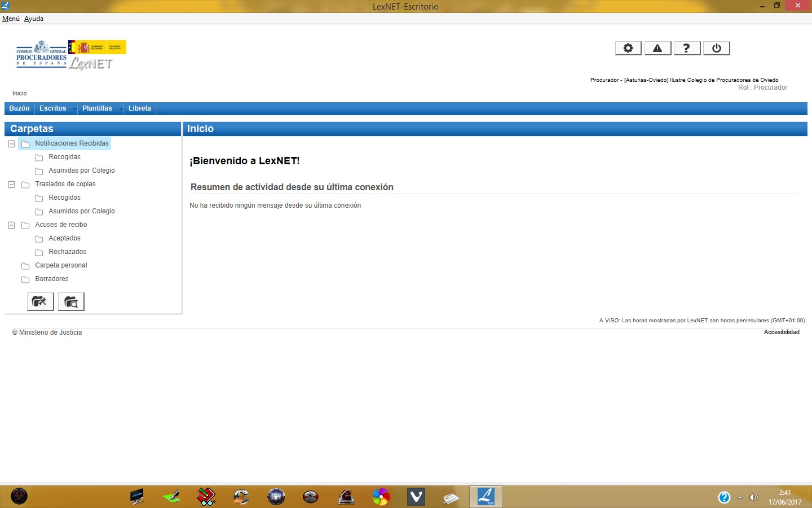Collapse the Notificaciones Recibidas tree node

(x=11, y=143)
